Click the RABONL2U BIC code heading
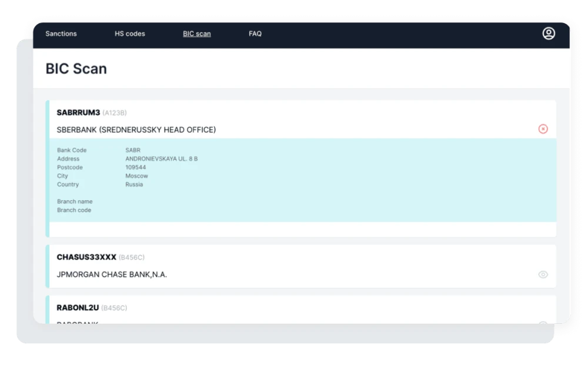 (78, 308)
